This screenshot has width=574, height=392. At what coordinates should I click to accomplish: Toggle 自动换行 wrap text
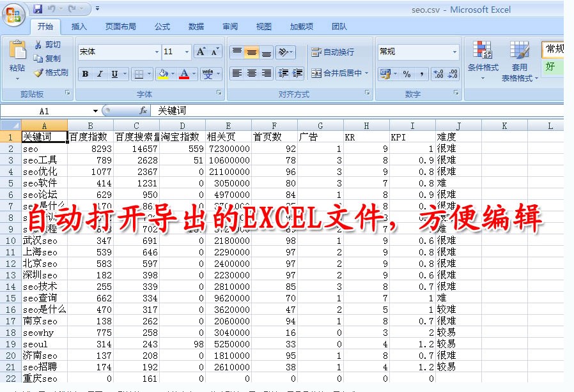coord(333,52)
